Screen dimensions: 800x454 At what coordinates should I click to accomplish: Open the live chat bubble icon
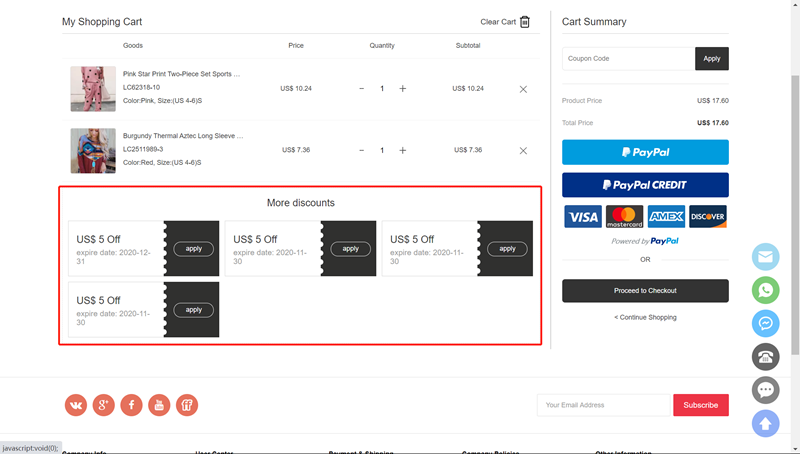tap(765, 390)
